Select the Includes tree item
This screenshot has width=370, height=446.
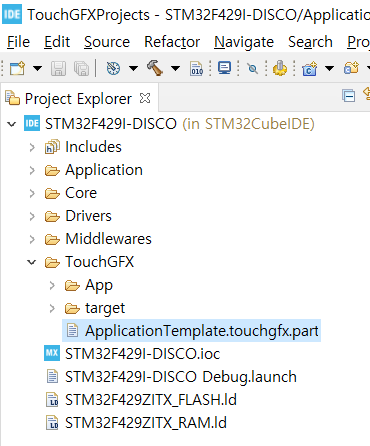[93, 147]
